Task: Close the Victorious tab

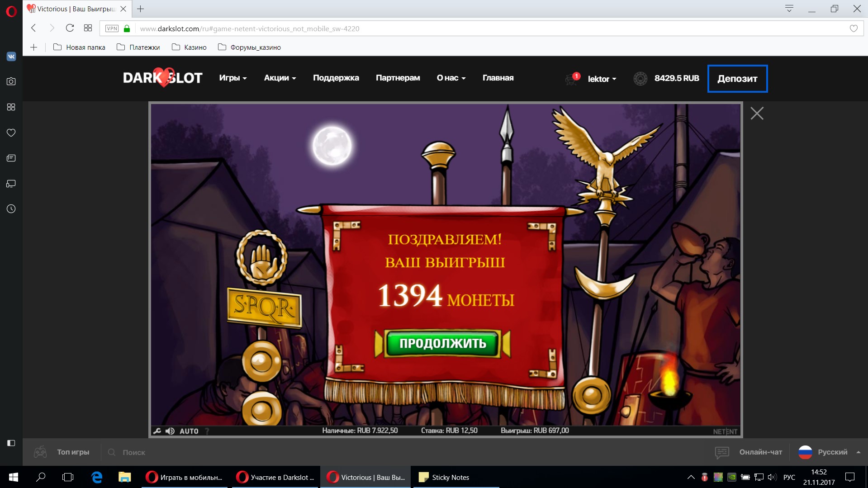Action: click(x=123, y=9)
